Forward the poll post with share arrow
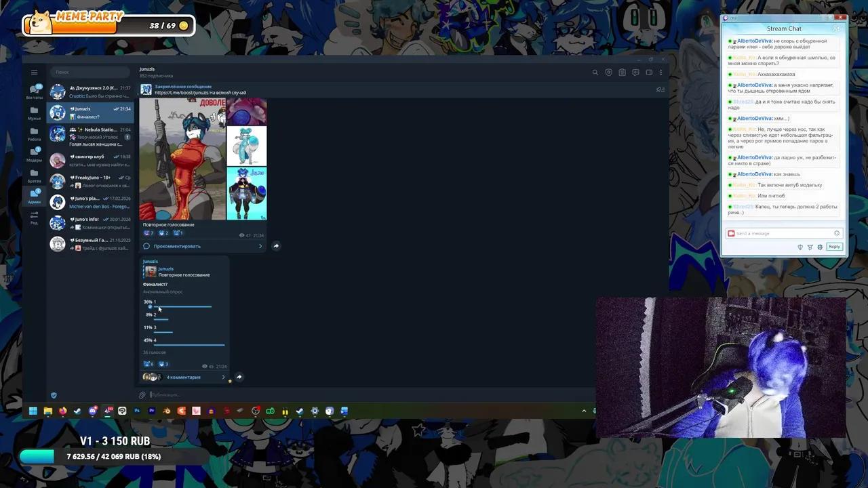 [x=239, y=377]
